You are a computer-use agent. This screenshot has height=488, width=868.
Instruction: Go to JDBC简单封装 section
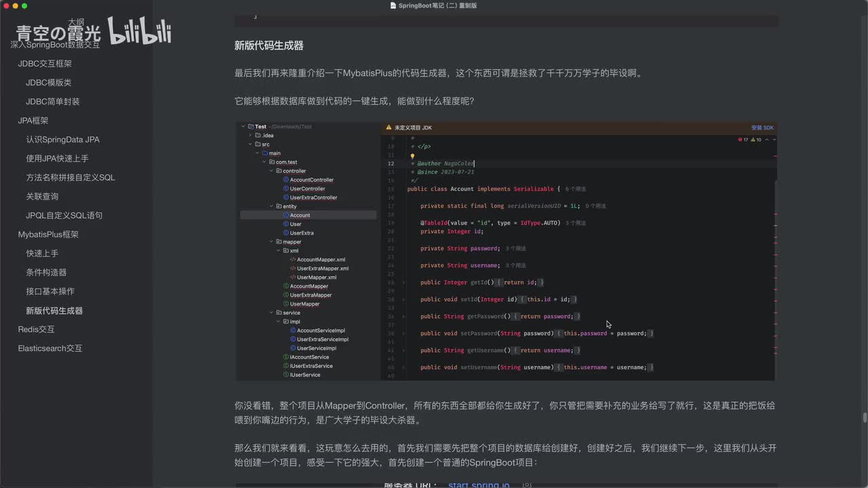53,102
